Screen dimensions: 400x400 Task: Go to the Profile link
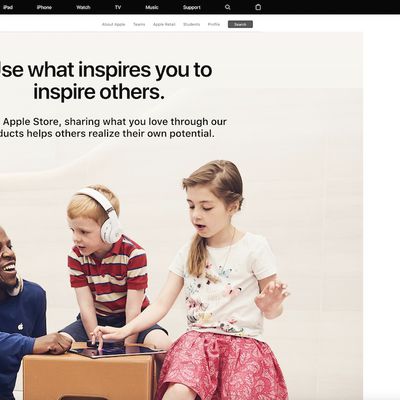pyautogui.click(x=214, y=24)
